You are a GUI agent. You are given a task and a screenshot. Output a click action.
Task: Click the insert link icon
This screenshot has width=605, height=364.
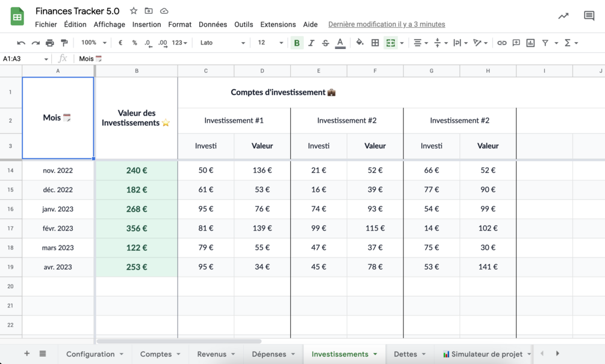pos(501,43)
